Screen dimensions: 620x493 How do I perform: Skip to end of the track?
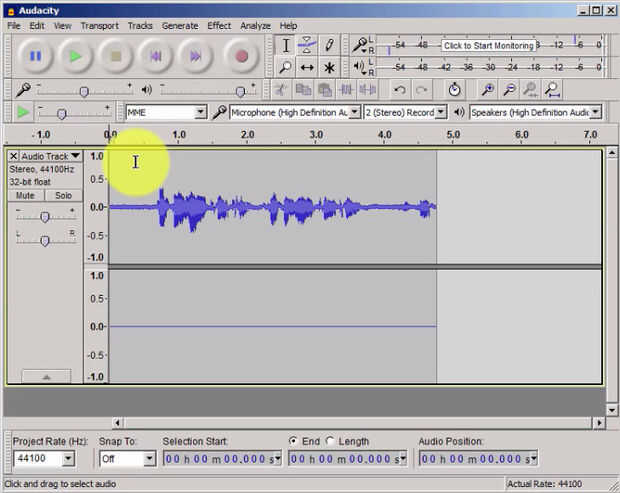[x=196, y=56]
